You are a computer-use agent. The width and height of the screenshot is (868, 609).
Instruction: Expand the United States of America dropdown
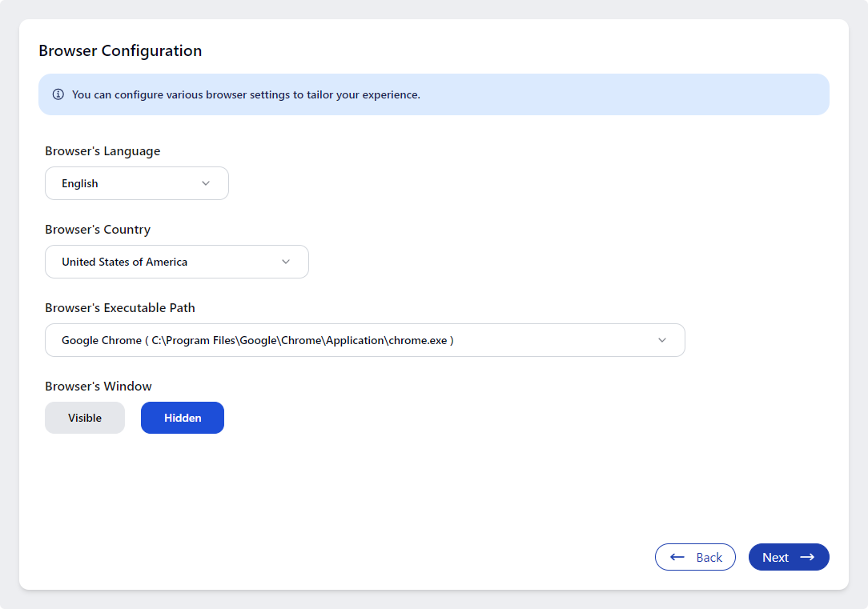pyautogui.click(x=176, y=262)
